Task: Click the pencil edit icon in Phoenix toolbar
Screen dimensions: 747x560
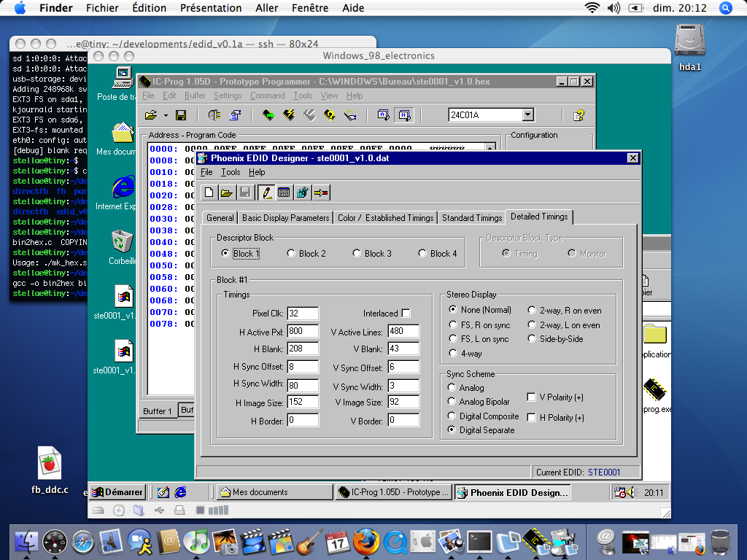Action: pos(266,192)
